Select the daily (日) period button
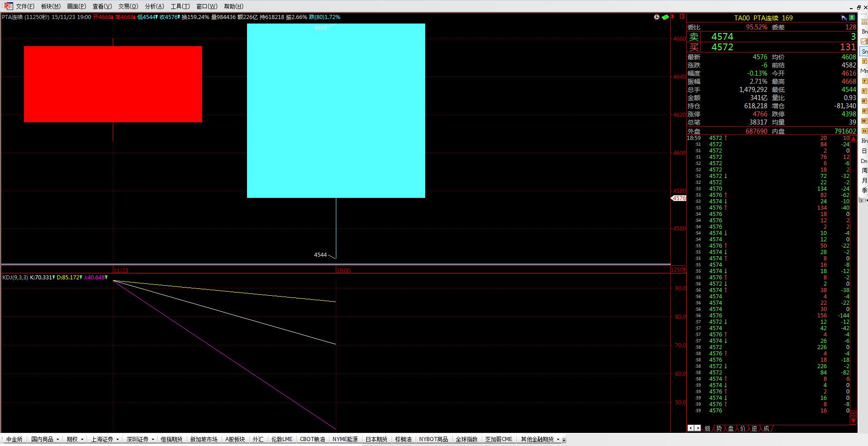The image size is (868, 446). 864,151
